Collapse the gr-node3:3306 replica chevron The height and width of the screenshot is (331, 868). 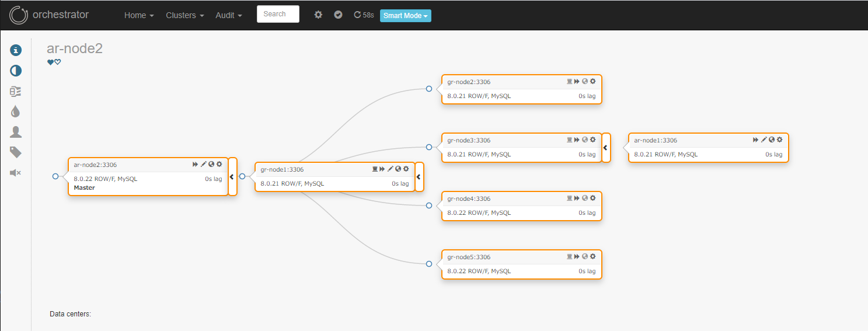606,147
